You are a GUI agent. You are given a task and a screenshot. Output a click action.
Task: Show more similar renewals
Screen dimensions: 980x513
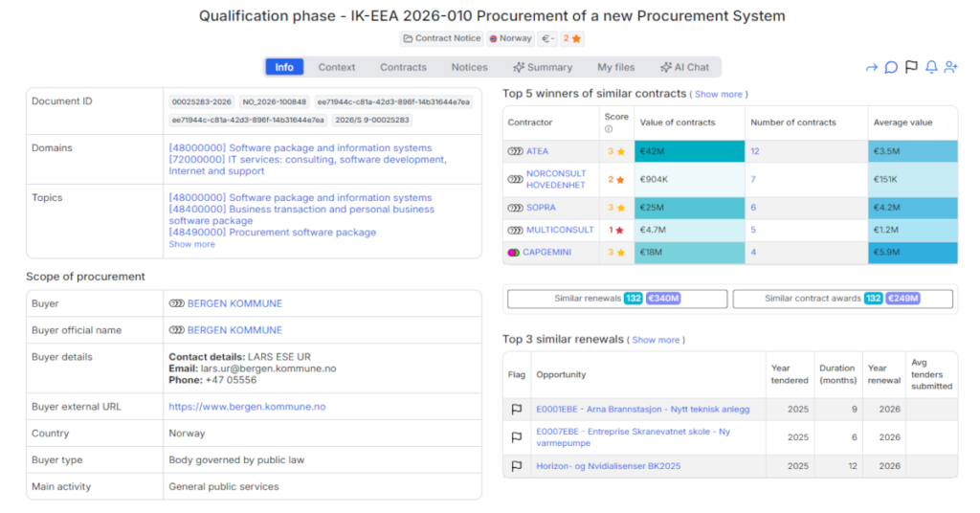[x=656, y=340]
